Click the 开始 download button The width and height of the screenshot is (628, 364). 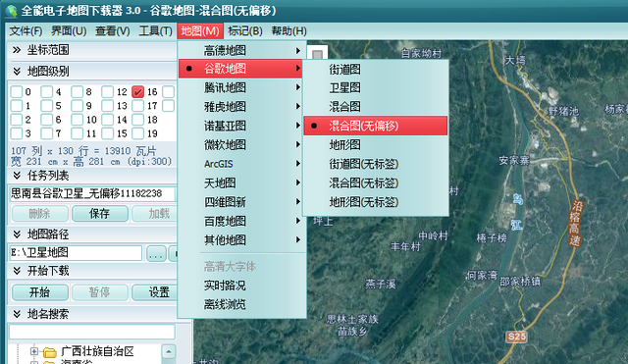coord(40,292)
